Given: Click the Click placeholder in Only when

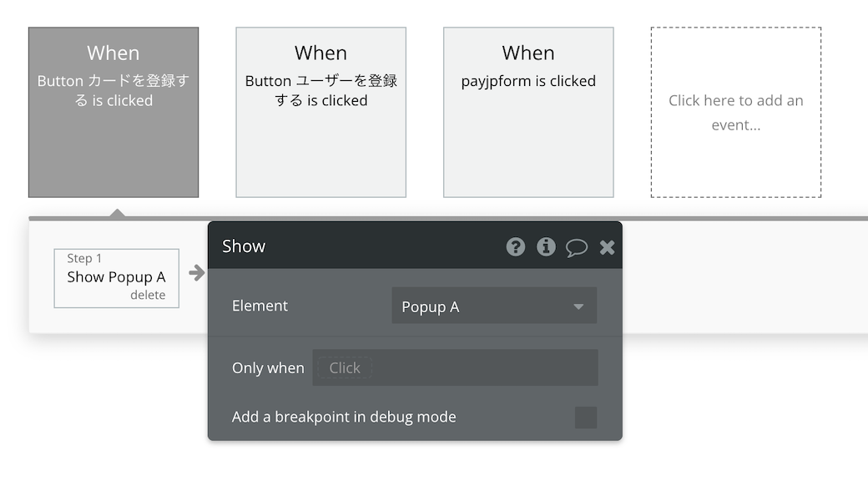Looking at the screenshot, I should [345, 367].
